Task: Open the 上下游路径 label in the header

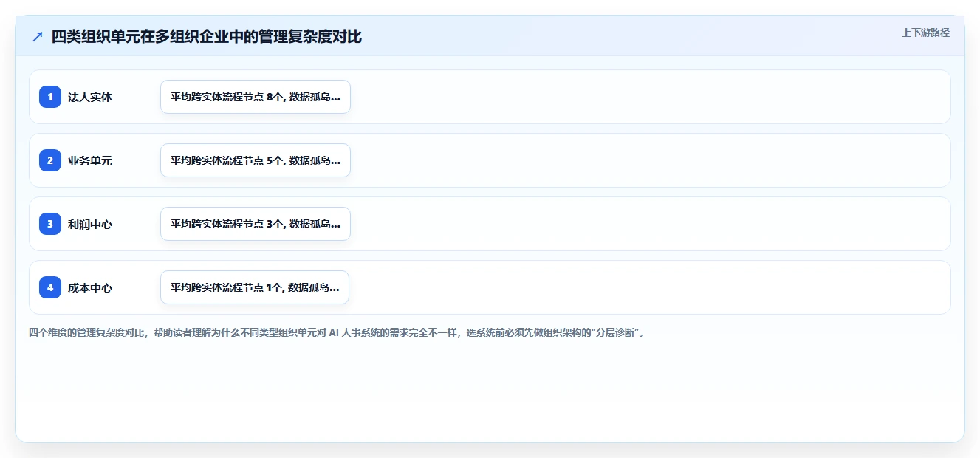Action: (925, 33)
